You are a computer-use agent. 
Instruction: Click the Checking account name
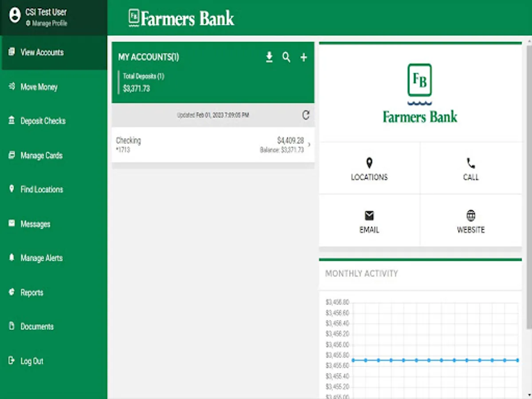click(128, 141)
